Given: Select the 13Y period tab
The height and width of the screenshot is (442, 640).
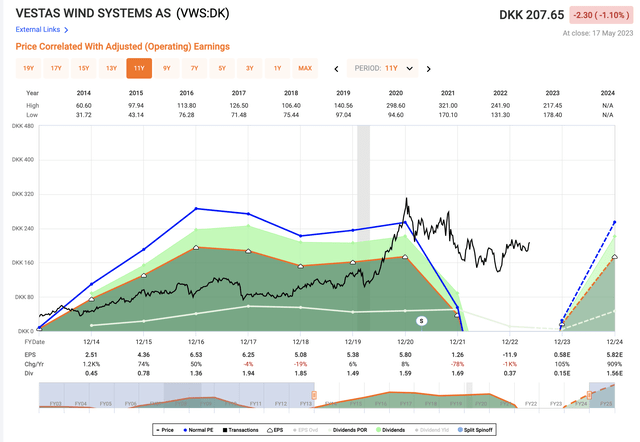Looking at the screenshot, I should [111, 68].
